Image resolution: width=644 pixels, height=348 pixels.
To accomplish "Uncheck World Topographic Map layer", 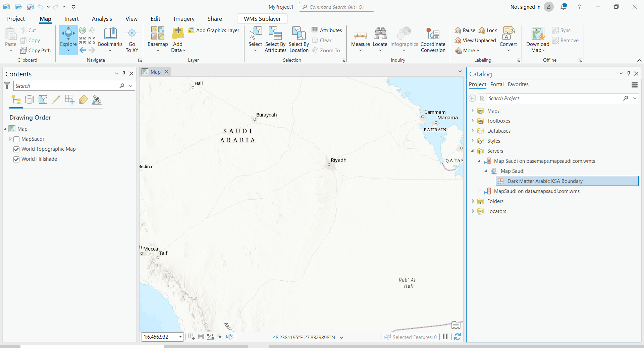I will (x=16, y=149).
